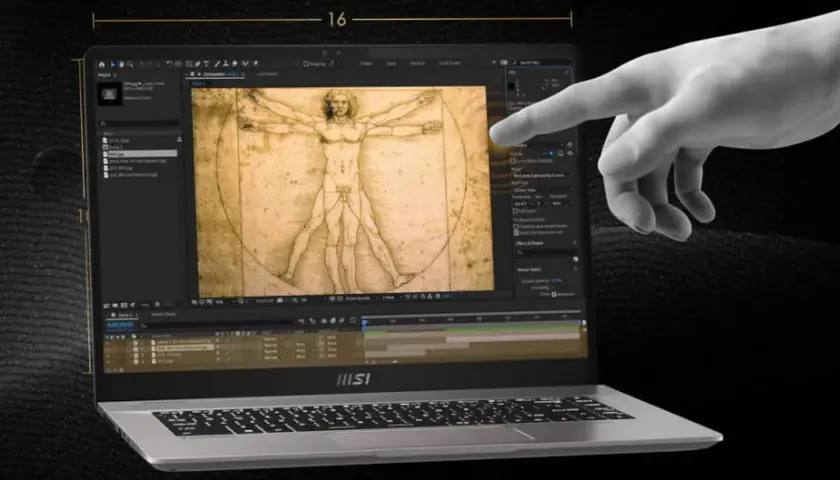Toggle the Snapping checkbox in toolbar

(x=306, y=64)
